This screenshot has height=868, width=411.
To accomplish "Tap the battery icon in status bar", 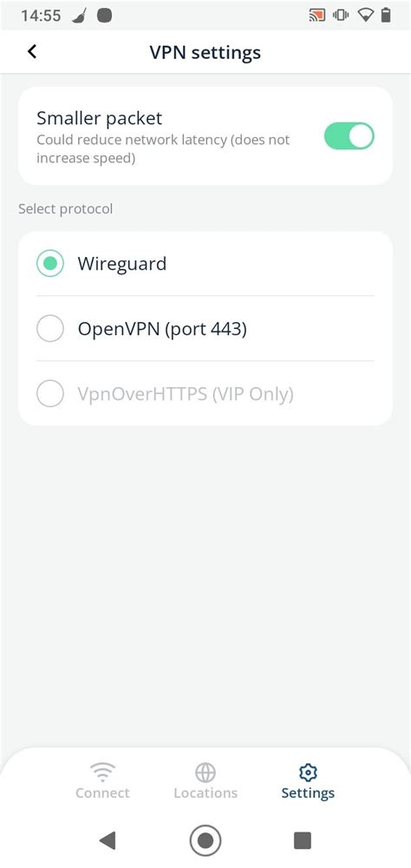I will pos(386,15).
